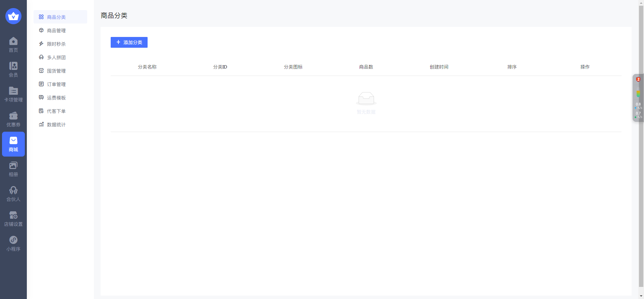The image size is (644, 299).
Task: Go to the 合伙人 partners section
Action: tap(13, 194)
